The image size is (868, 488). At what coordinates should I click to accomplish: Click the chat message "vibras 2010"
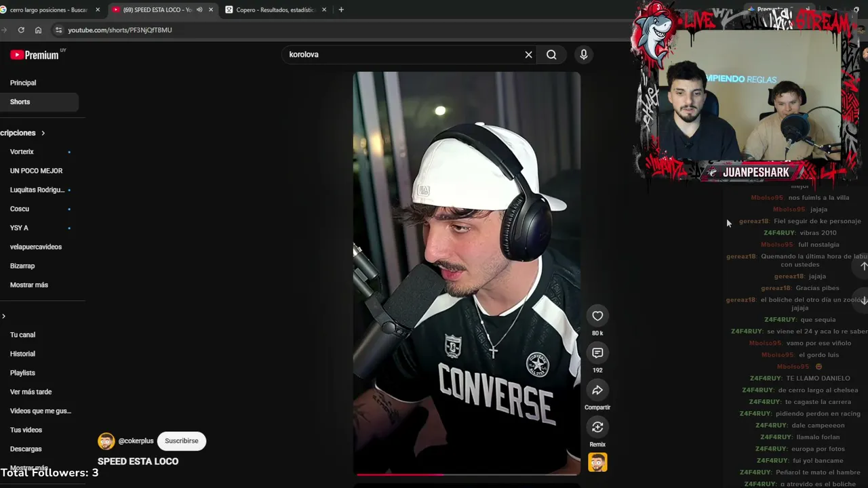tap(818, 233)
